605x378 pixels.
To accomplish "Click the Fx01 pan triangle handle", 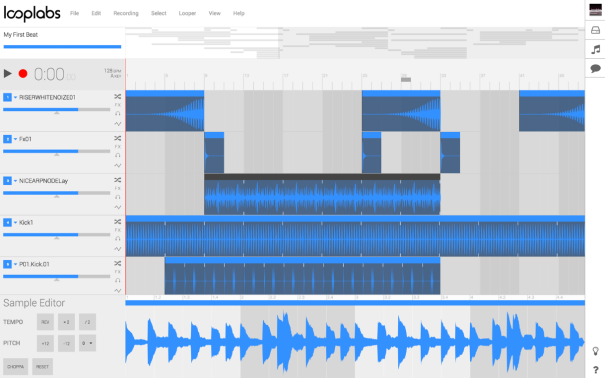I will [x=57, y=155].
